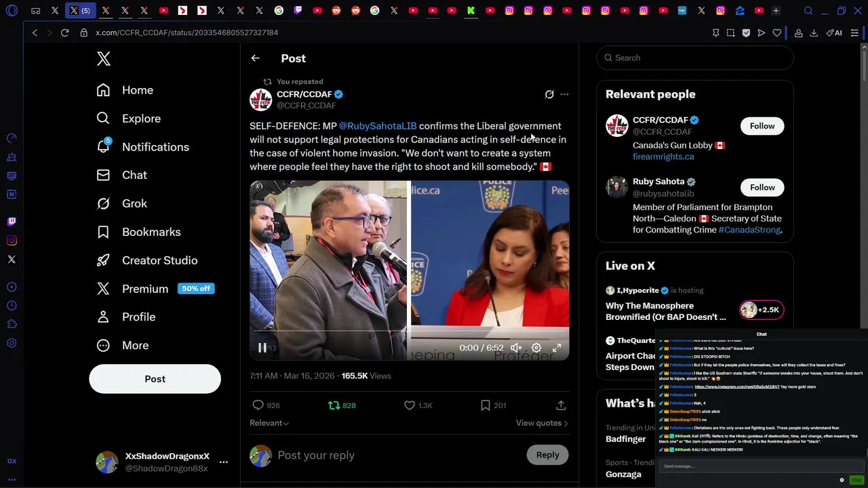Go to Home in X navigation
The height and width of the screenshot is (488, 868).
[x=125, y=90]
